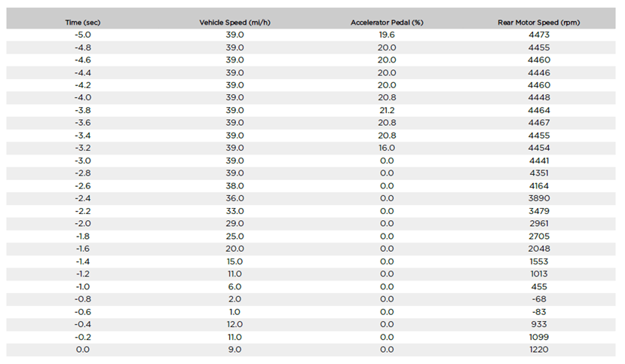Click the 4473 rear motor speed cell
Viewport: 625px width, 364px height.
coord(539,35)
